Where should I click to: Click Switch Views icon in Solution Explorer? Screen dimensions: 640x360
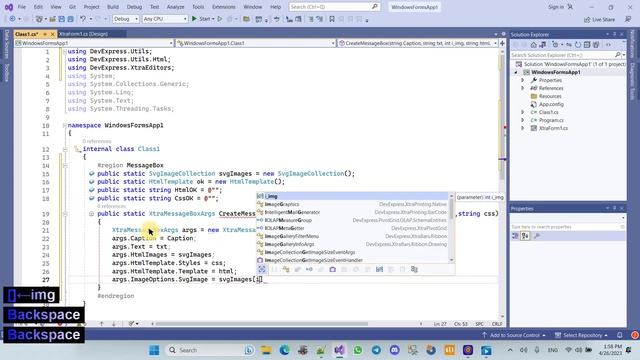point(542,44)
